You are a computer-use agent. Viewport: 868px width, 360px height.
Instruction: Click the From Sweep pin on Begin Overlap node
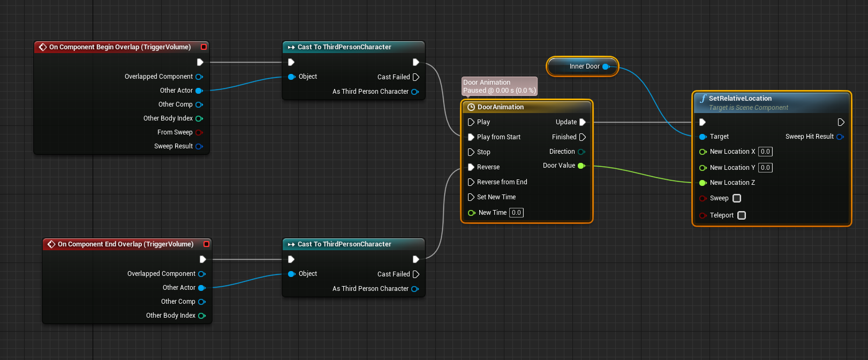[x=199, y=132]
